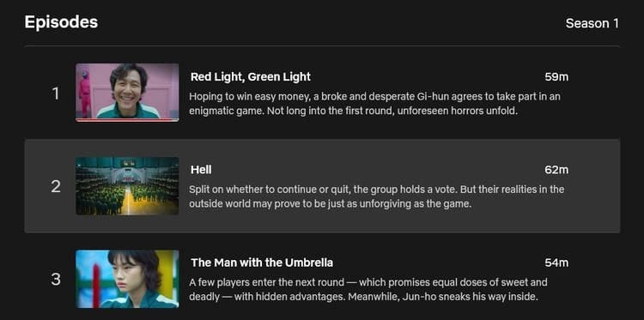644x320 pixels.
Task: Click the Red Light, Green Light title
Action: click(251, 76)
